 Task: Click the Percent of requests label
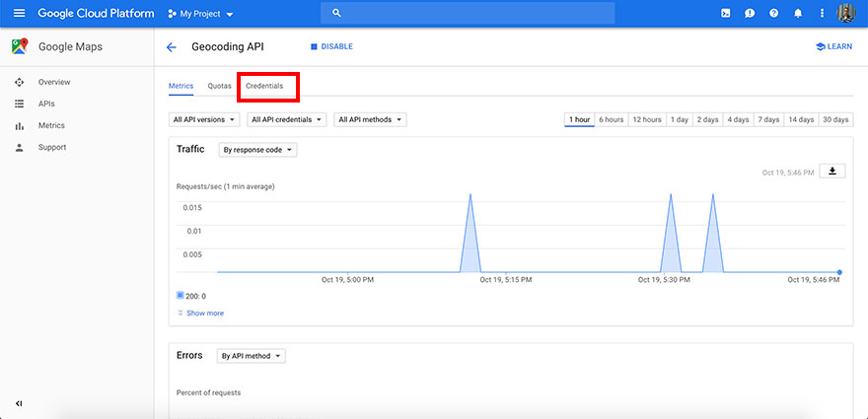tap(208, 392)
